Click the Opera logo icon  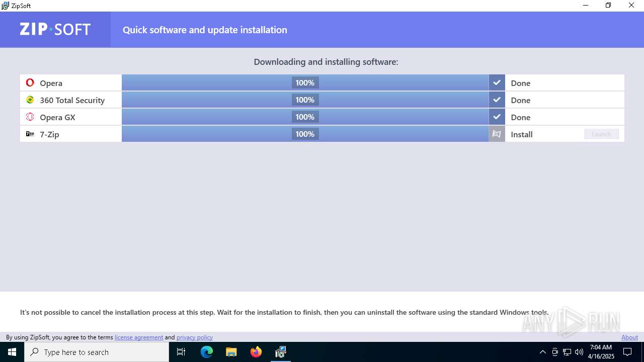pos(30,82)
